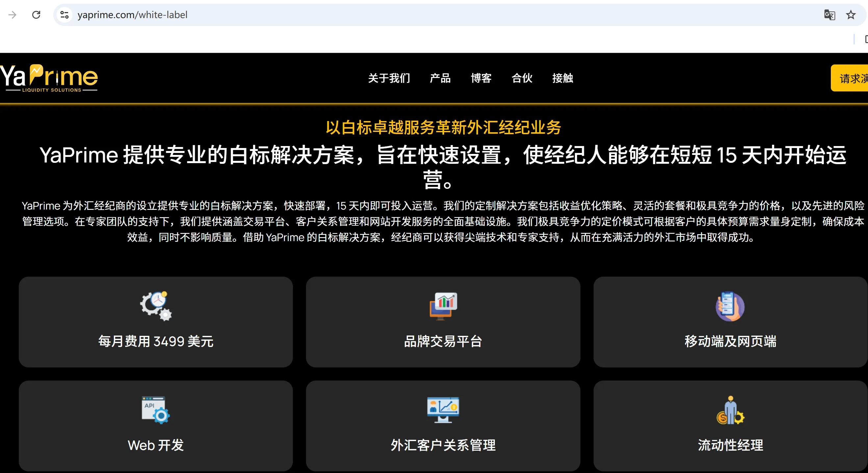Viewport: 868px width, 473px height.
Task: Click the translate page icon
Action: (829, 15)
